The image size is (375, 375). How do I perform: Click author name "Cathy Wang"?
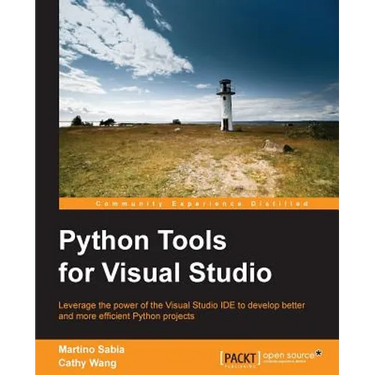(x=87, y=363)
